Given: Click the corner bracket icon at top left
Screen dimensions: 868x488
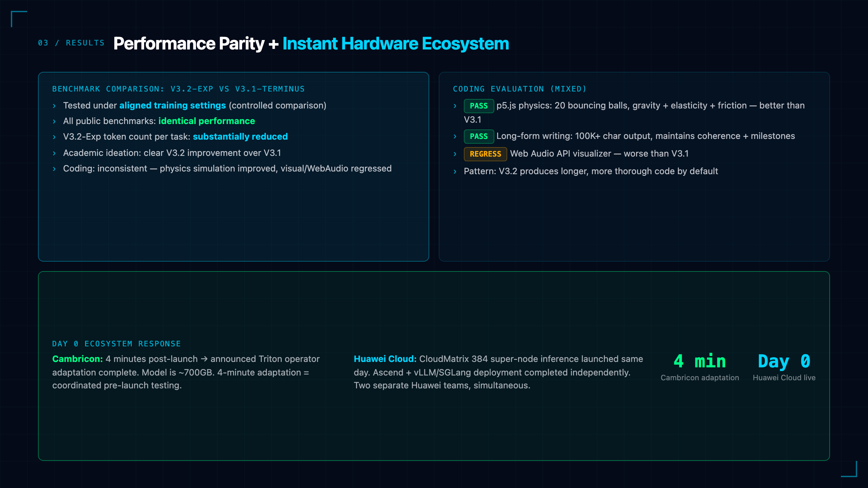Looking at the screenshot, I should pyautogui.click(x=19, y=19).
